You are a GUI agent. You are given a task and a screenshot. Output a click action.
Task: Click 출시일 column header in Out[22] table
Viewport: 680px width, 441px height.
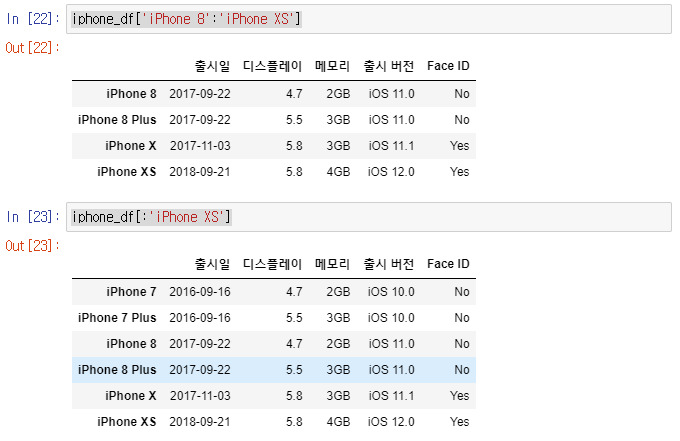[x=212, y=66]
